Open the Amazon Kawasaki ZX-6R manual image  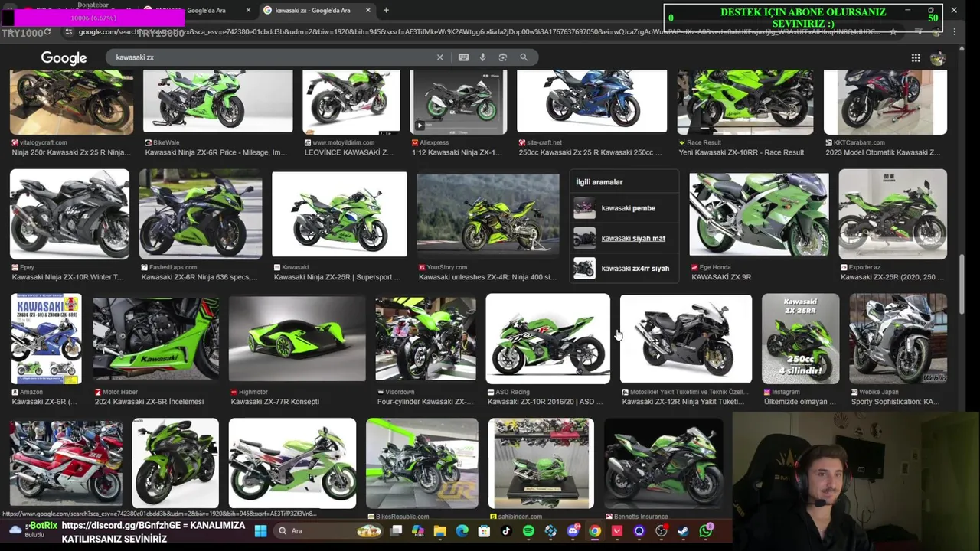point(46,338)
